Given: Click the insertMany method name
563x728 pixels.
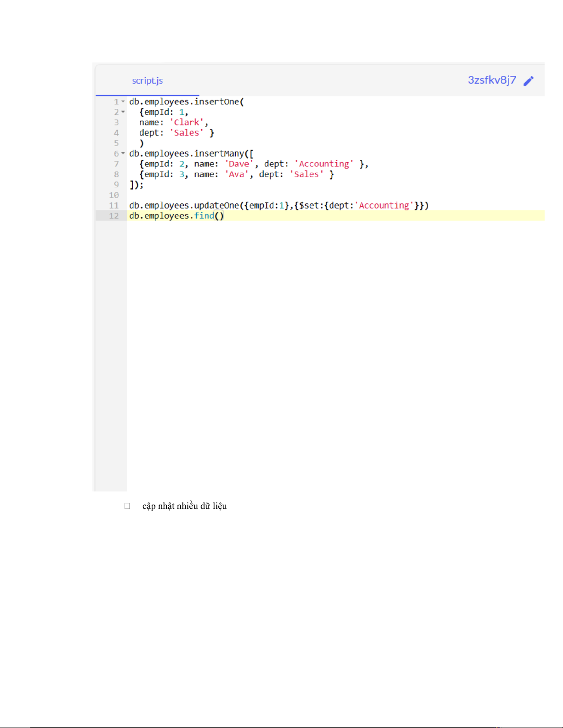Looking at the screenshot, I should coord(219,153).
